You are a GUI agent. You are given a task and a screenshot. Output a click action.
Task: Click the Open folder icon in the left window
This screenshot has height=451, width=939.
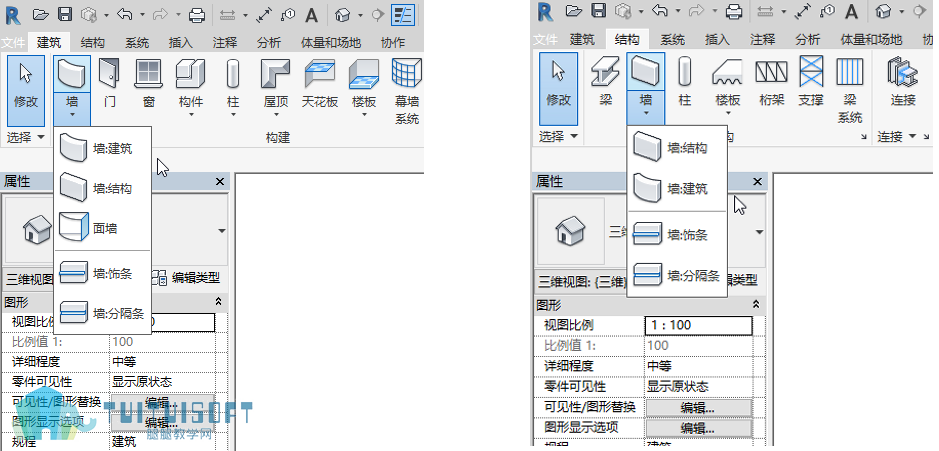tap(41, 14)
